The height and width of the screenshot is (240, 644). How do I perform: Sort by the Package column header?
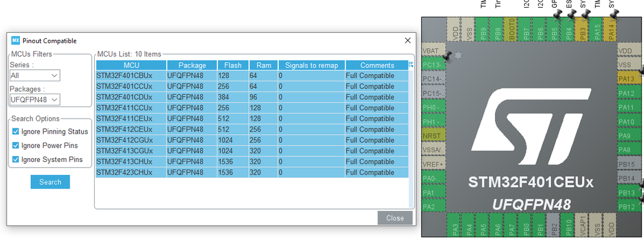pyautogui.click(x=192, y=65)
